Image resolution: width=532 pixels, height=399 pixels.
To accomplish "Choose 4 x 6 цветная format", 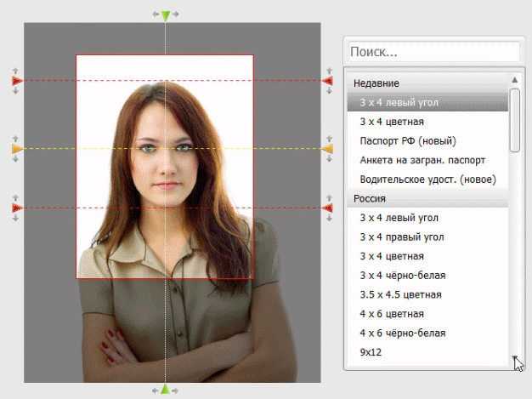I will [x=427, y=313].
